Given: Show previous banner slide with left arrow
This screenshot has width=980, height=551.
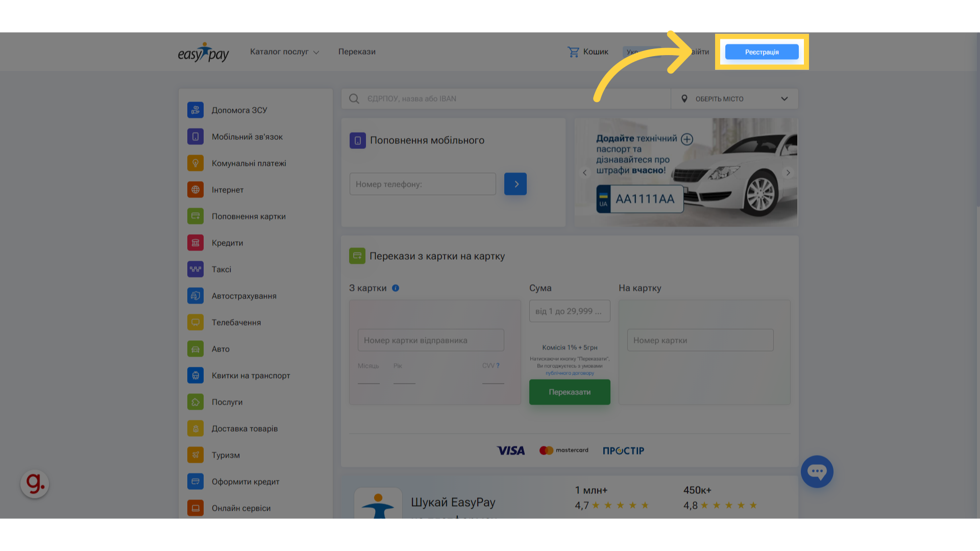Looking at the screenshot, I should point(585,173).
